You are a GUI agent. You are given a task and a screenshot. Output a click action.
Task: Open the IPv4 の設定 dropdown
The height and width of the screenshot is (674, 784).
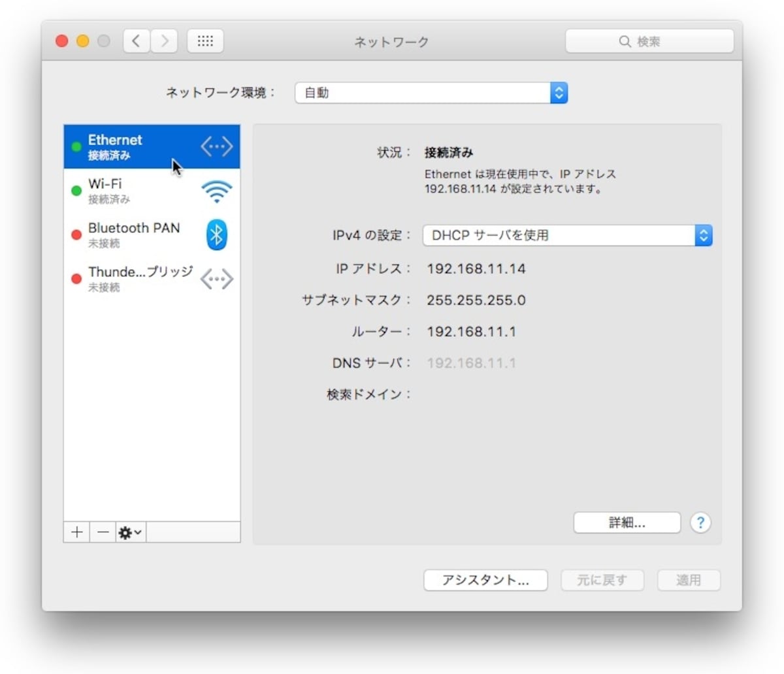567,235
